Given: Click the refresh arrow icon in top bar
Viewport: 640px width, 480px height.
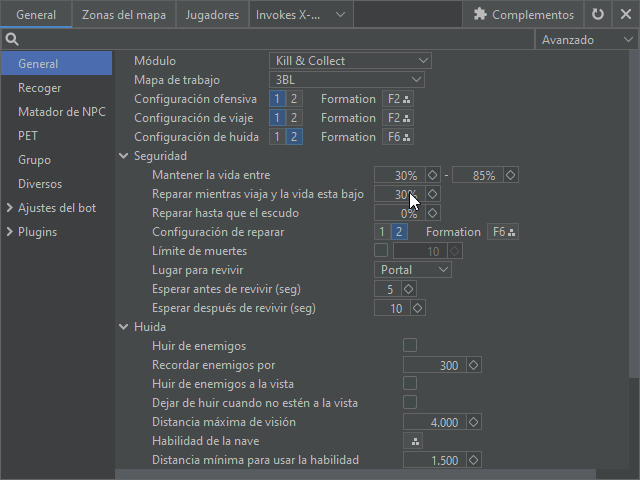Looking at the screenshot, I should pyautogui.click(x=598, y=15).
